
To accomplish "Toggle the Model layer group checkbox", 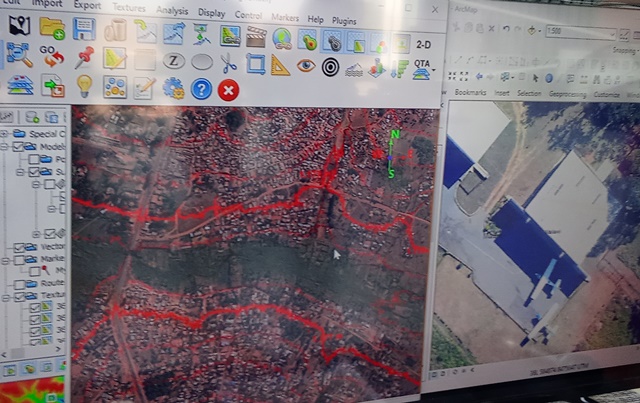I will (18, 146).
